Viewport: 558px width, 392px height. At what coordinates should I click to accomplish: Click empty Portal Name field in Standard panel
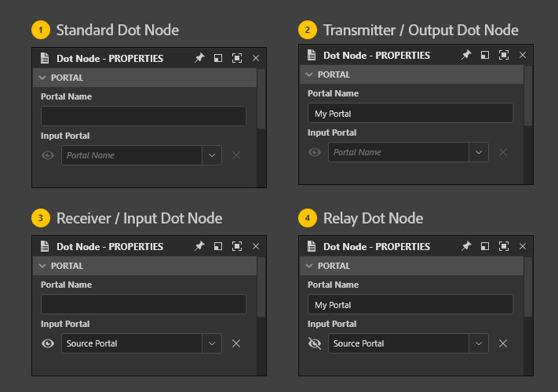click(144, 116)
